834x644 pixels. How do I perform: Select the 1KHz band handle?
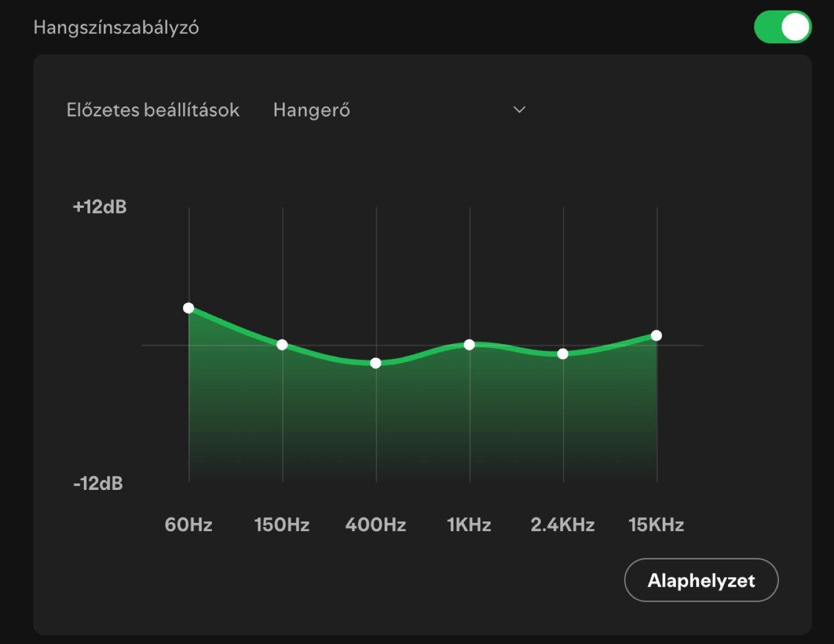point(470,345)
